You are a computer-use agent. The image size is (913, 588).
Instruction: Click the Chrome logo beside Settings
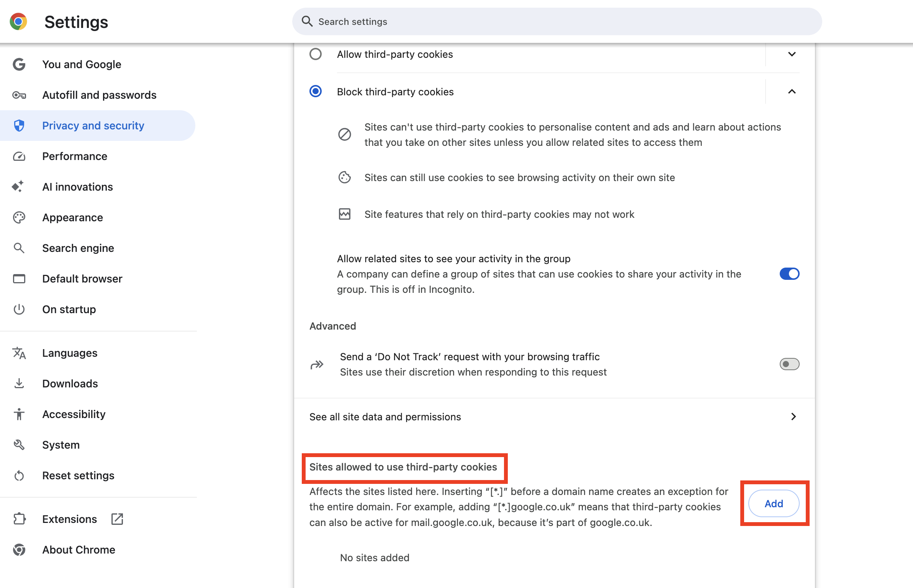(18, 21)
